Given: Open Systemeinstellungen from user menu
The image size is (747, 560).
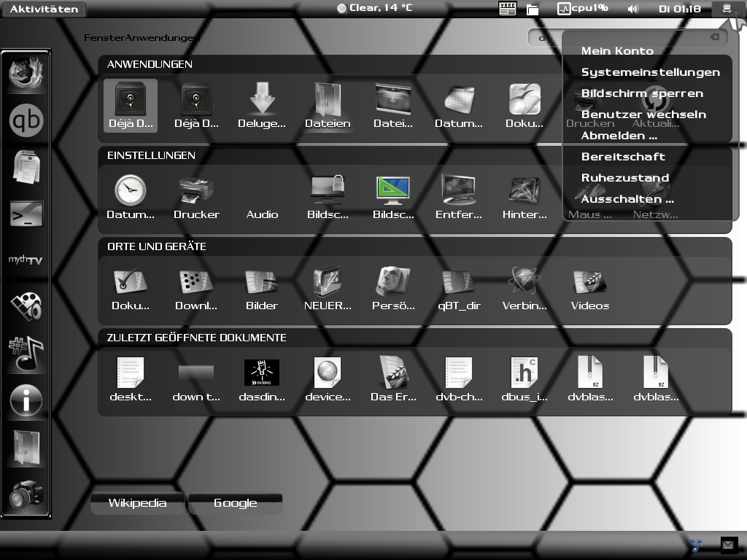Looking at the screenshot, I should click(x=650, y=72).
